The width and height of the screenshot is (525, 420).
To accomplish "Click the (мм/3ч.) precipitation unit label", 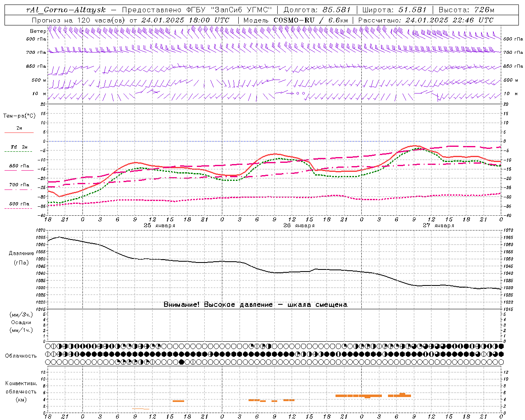I will [x=21, y=315].
